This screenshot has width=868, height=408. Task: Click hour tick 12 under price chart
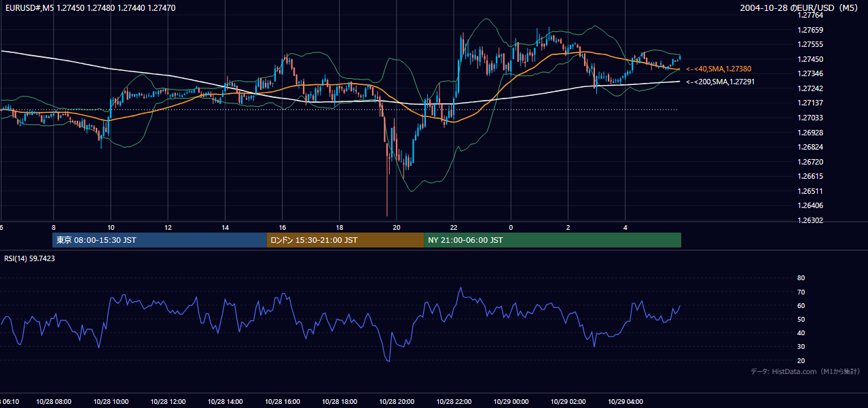(168, 228)
